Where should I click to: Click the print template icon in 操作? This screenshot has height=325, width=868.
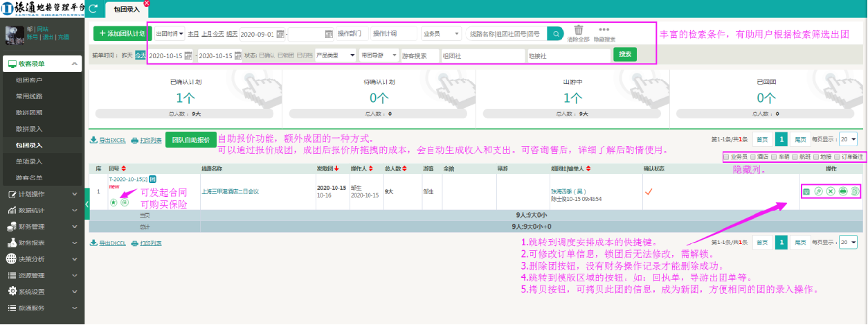click(842, 191)
